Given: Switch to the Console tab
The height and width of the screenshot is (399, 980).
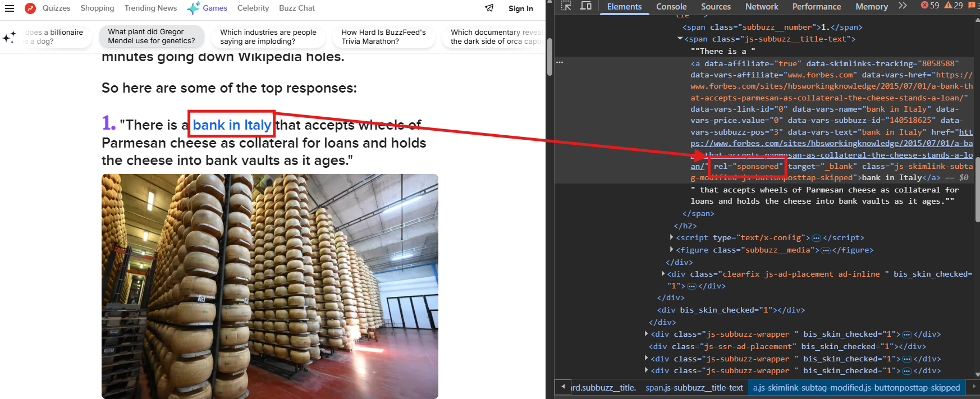Looking at the screenshot, I should (x=671, y=7).
